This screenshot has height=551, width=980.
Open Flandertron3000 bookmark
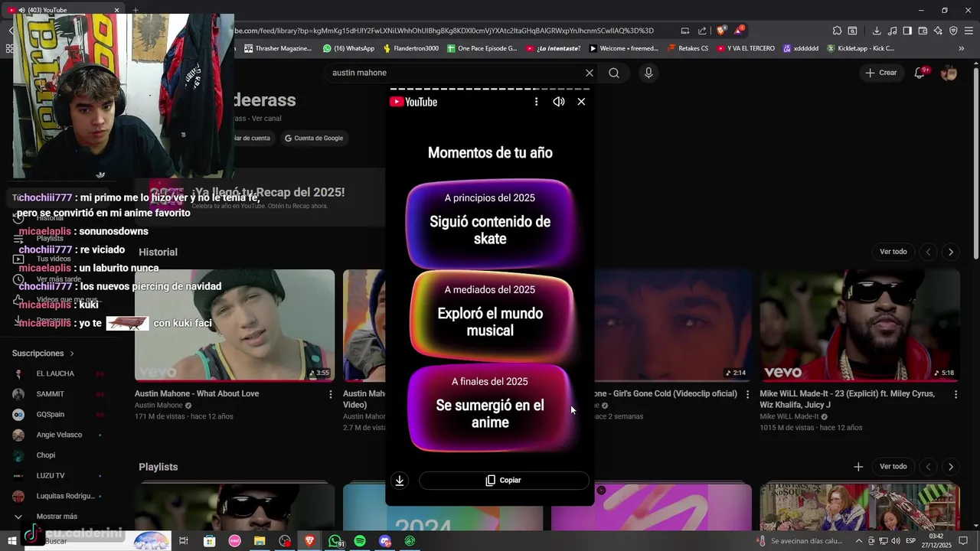[410, 48]
